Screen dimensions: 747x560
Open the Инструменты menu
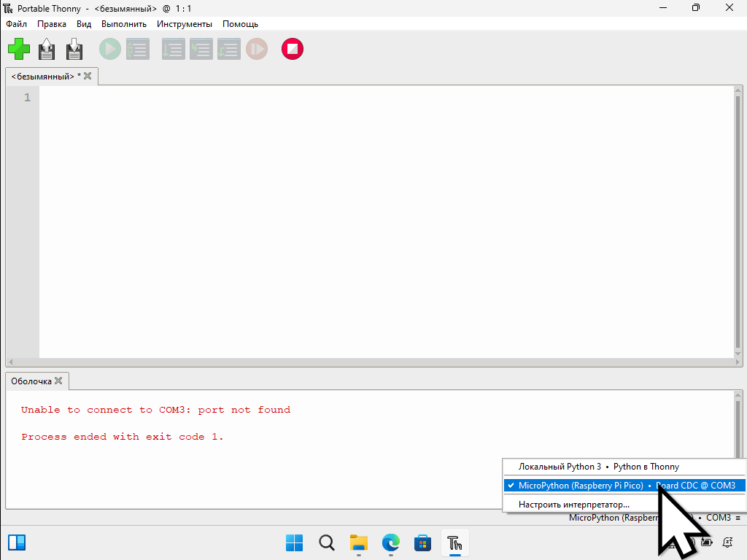pos(185,24)
